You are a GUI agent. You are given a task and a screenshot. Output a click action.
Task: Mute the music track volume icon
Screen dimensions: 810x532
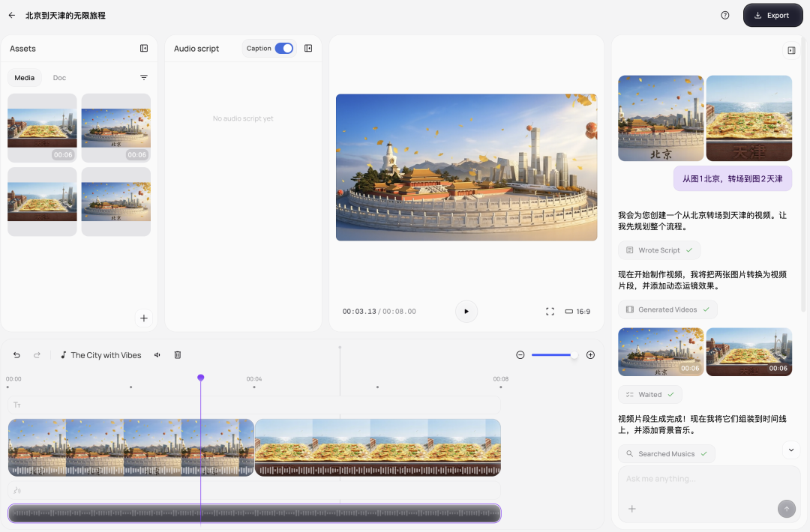click(157, 355)
